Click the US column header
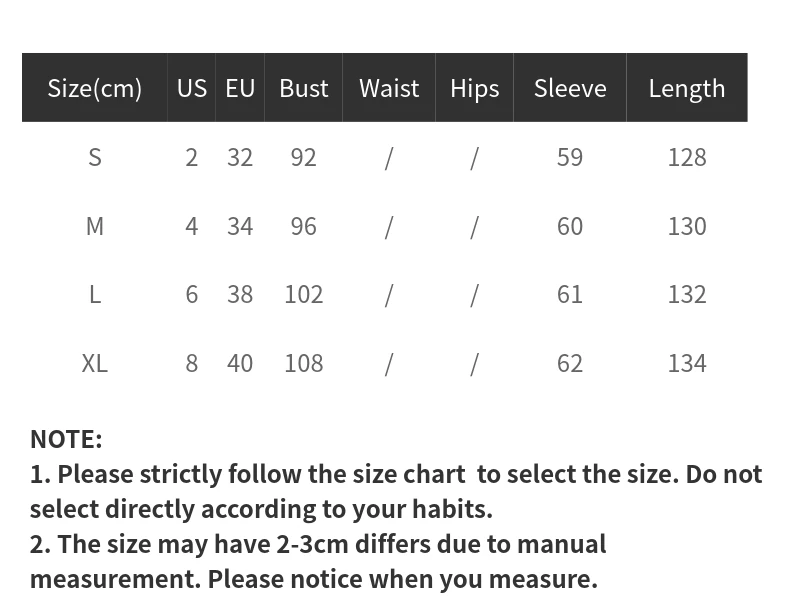The image size is (790, 605). 191,88
